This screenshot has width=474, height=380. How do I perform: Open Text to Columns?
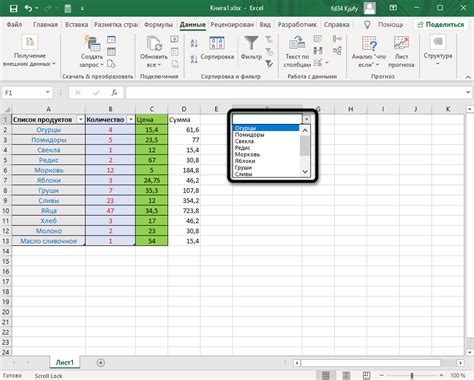coord(297,52)
